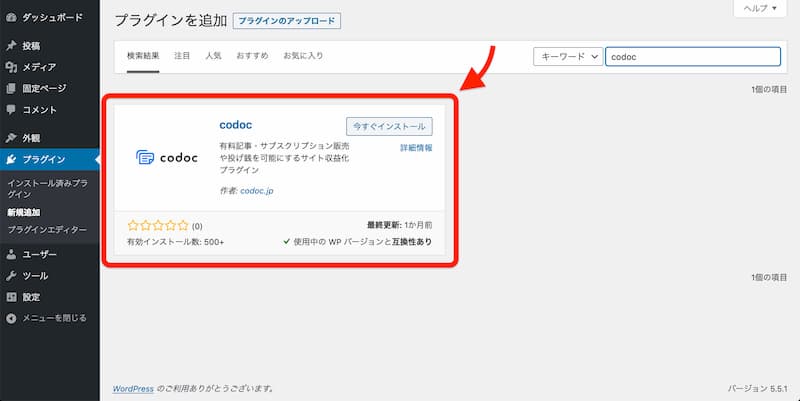
Task: Click the star rating of codoc
Action: (x=158, y=225)
